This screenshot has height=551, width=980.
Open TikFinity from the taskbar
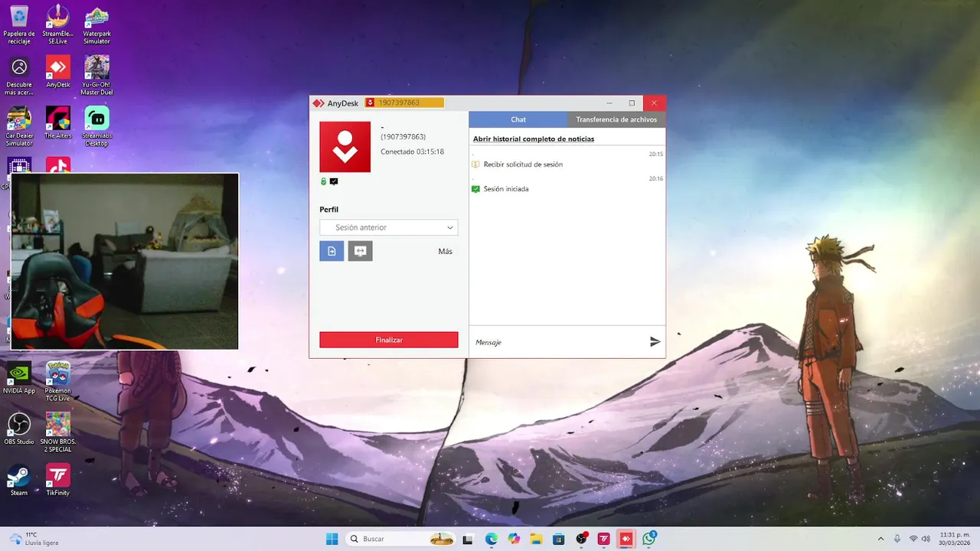(x=604, y=539)
